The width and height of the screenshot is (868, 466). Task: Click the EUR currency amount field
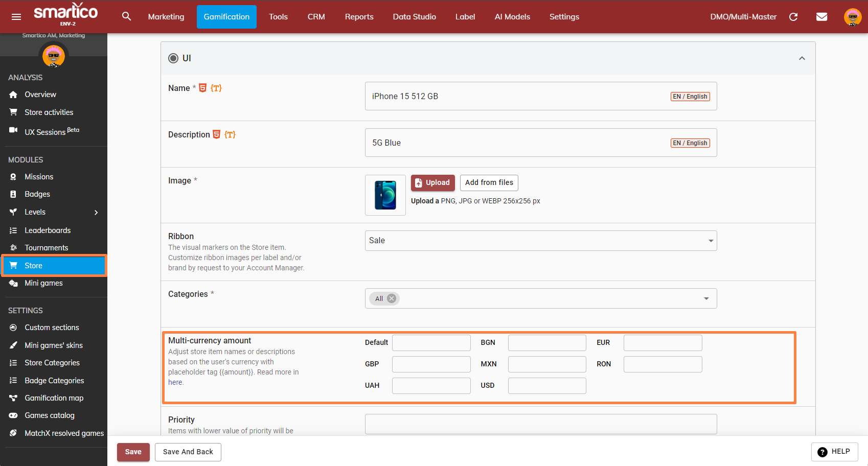click(x=663, y=343)
